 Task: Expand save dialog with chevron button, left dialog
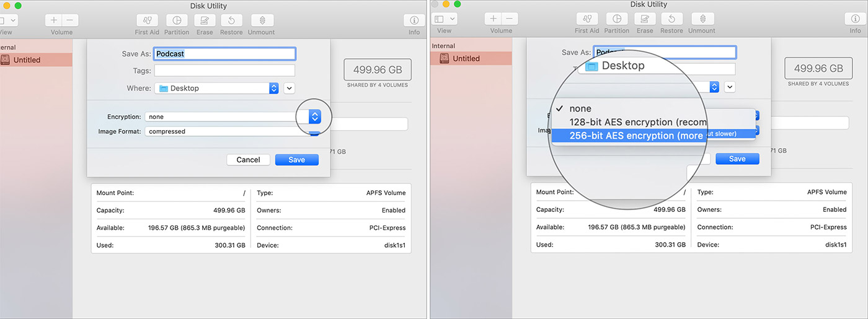(x=290, y=89)
